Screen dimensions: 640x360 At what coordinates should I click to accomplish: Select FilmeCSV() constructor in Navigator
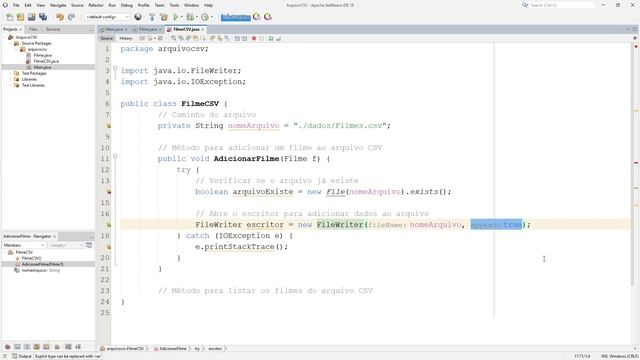[31, 258]
